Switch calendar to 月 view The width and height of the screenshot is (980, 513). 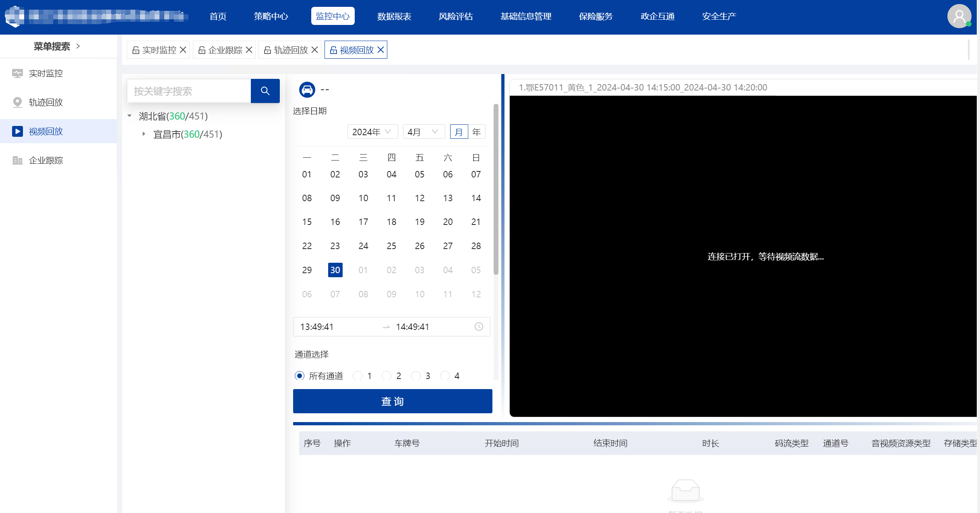(459, 132)
